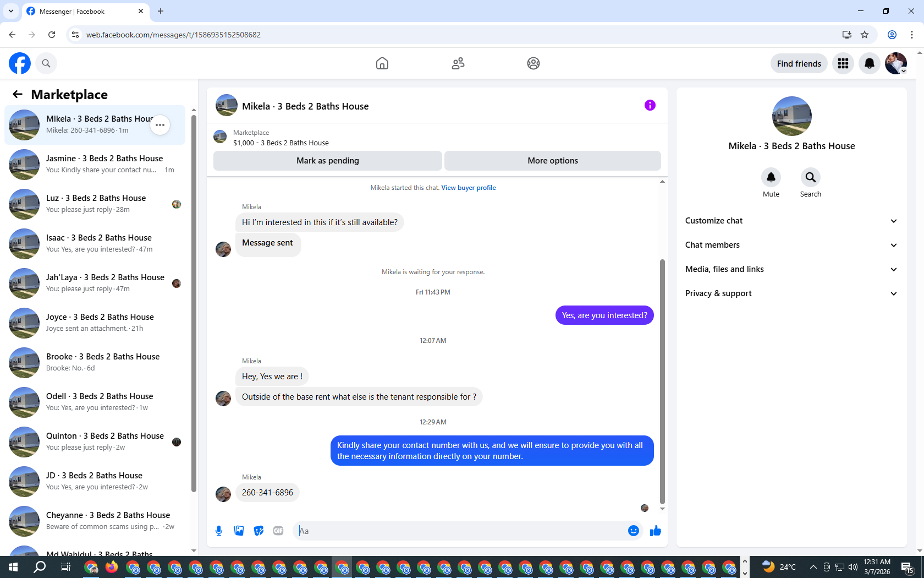The image size is (924, 578).
Task: Click the address bar URL
Action: 173,35
